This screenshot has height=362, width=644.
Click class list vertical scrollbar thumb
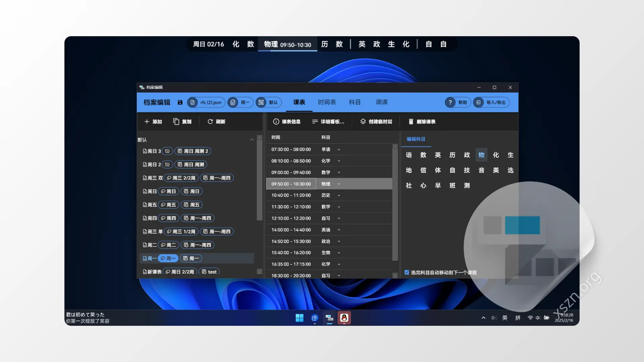coord(259,181)
